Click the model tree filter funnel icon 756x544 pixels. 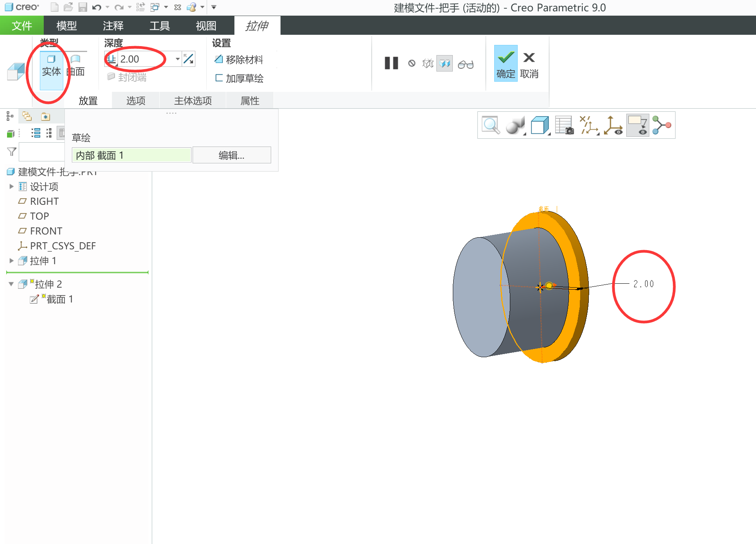pos(12,152)
